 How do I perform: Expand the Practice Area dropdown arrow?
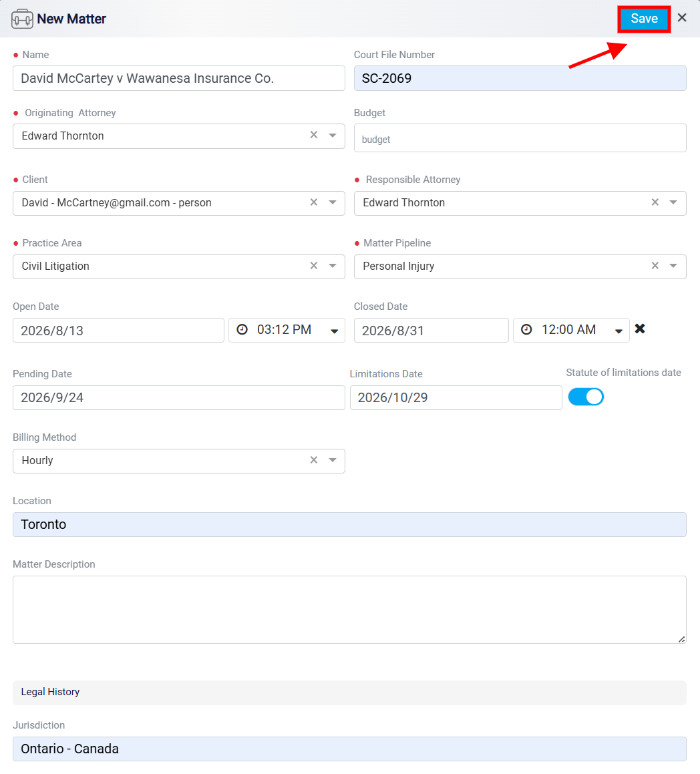(333, 266)
